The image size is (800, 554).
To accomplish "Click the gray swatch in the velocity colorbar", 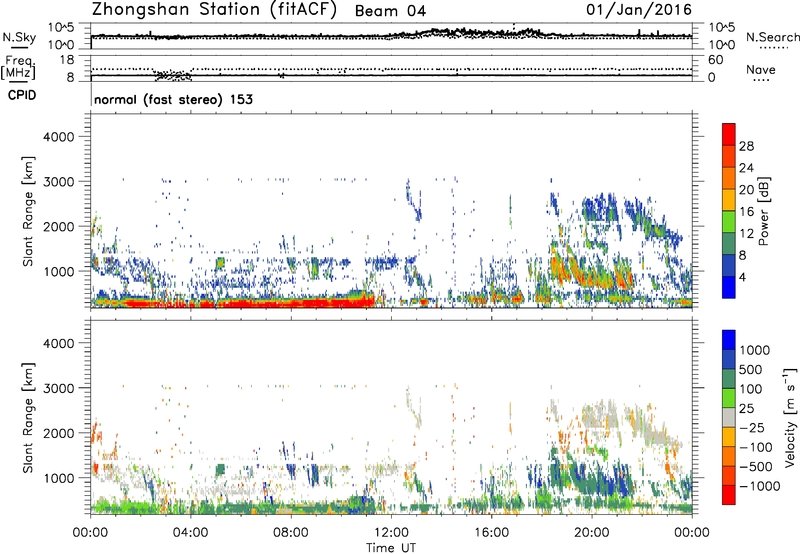I will 729,417.
